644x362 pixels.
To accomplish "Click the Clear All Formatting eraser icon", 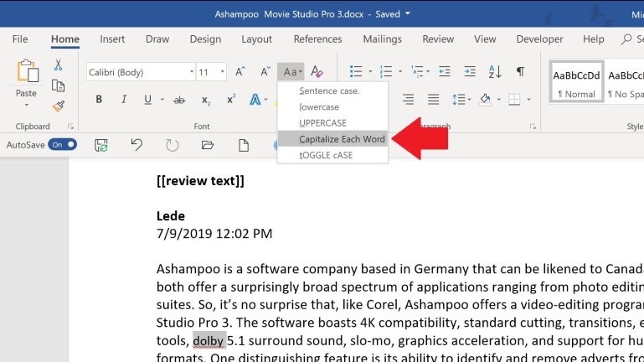I will [x=317, y=72].
